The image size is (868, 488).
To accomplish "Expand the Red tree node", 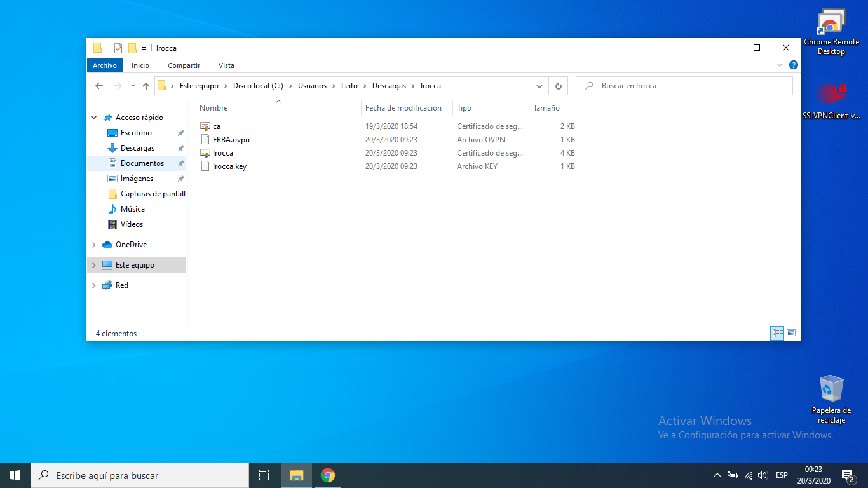I will point(94,285).
